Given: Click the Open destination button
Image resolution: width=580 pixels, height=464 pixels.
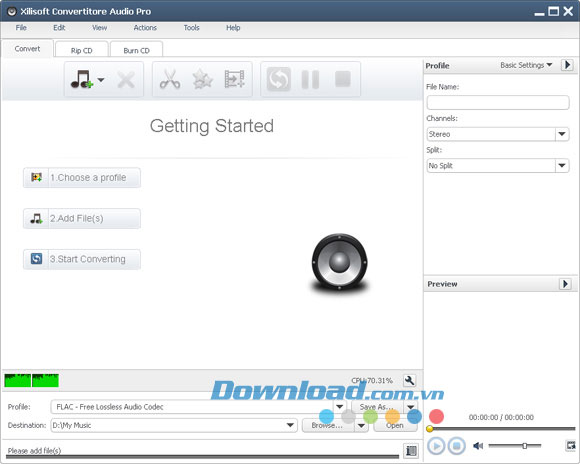Looking at the screenshot, I should tap(395, 426).
